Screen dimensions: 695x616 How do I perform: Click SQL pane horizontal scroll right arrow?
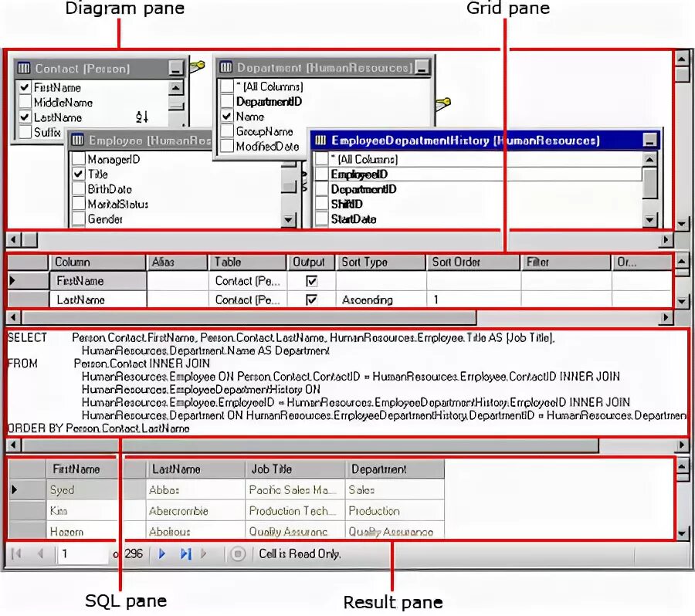[682, 445]
